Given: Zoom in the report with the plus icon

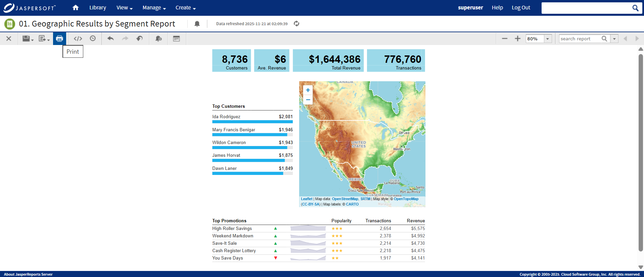Looking at the screenshot, I should (x=518, y=39).
